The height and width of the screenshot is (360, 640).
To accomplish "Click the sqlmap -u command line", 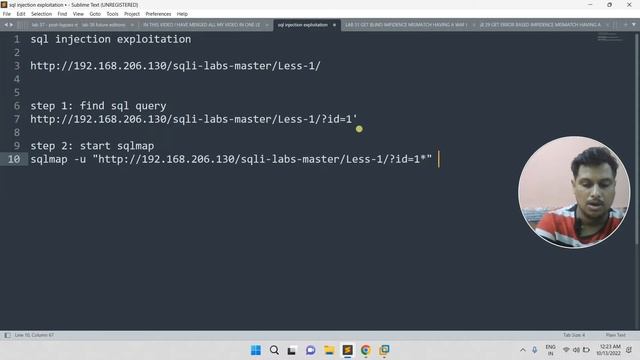I will tap(231, 159).
